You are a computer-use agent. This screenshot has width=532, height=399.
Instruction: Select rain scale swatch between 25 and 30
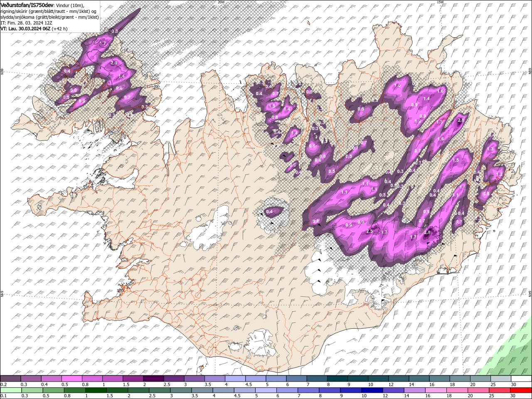pyautogui.click(x=499, y=390)
